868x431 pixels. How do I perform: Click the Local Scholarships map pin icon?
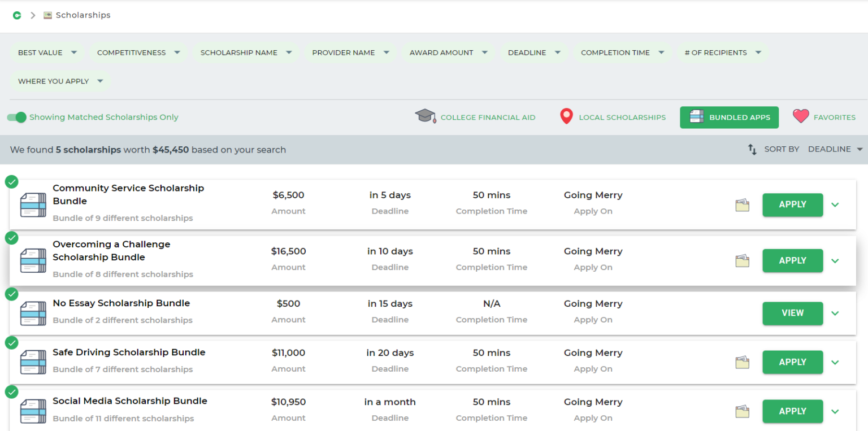[566, 117]
